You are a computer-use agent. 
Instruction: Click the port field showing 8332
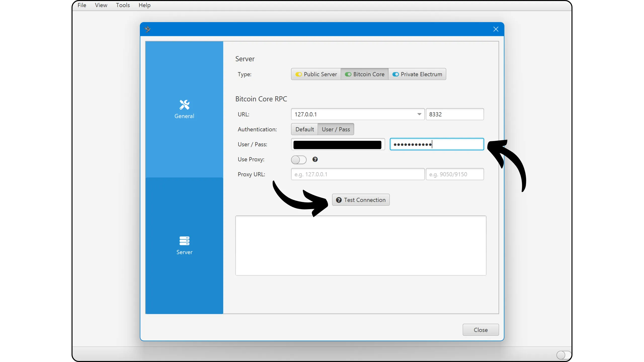coord(455,114)
